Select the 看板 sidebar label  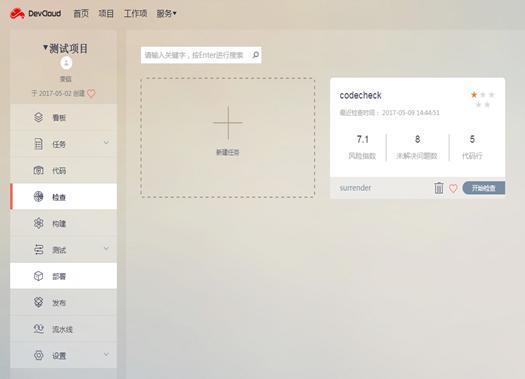[x=59, y=118]
